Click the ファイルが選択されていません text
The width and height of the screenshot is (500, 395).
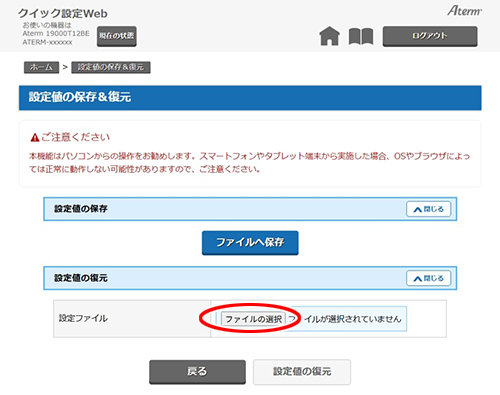(345, 319)
